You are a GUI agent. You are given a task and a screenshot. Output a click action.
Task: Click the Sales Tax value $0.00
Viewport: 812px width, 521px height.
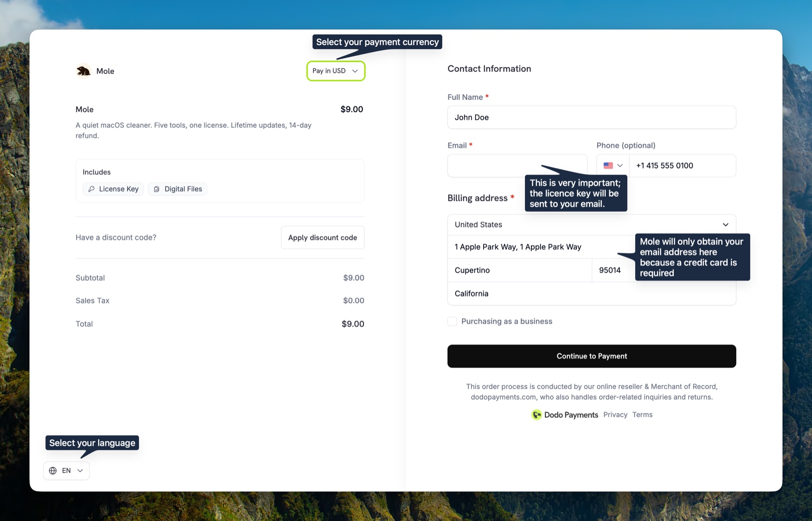click(x=354, y=301)
